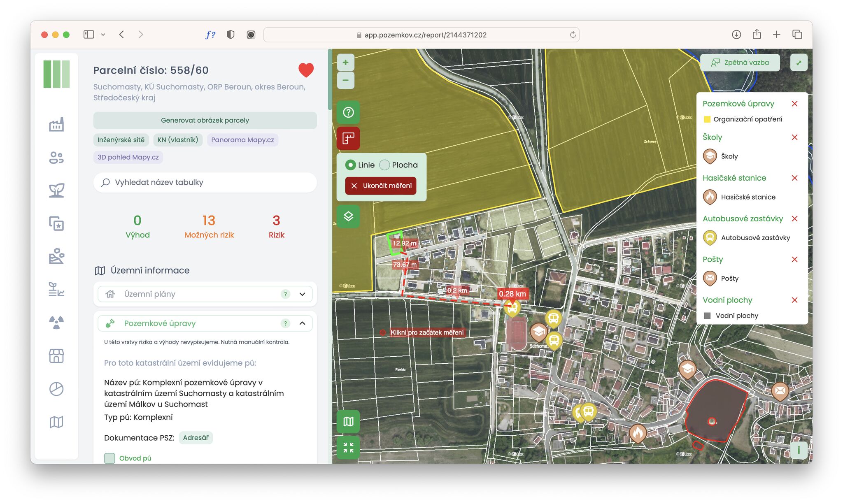Show the 0 Výhod summary
Screen dimensions: 843x504
click(x=137, y=226)
